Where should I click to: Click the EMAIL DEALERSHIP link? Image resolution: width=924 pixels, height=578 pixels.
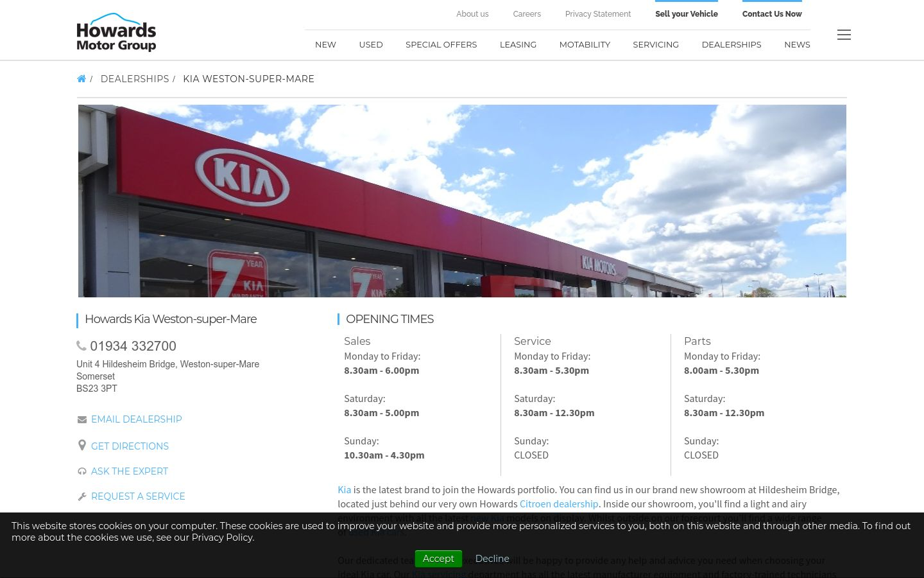(x=137, y=419)
